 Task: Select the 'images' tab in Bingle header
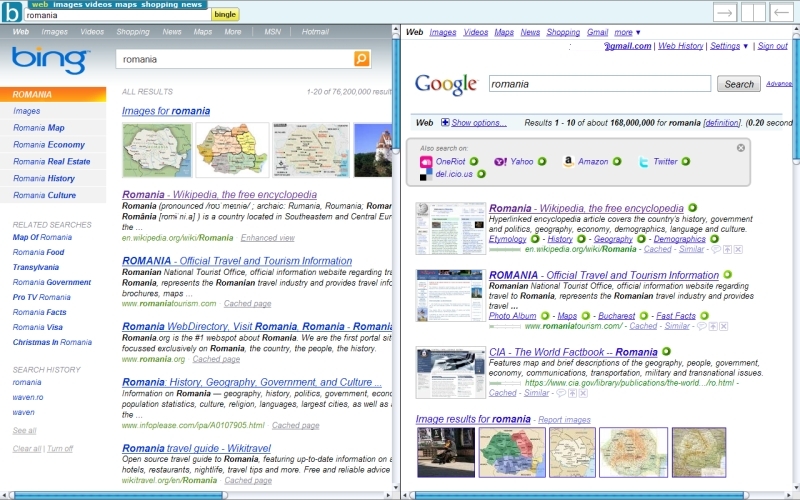[68, 5]
